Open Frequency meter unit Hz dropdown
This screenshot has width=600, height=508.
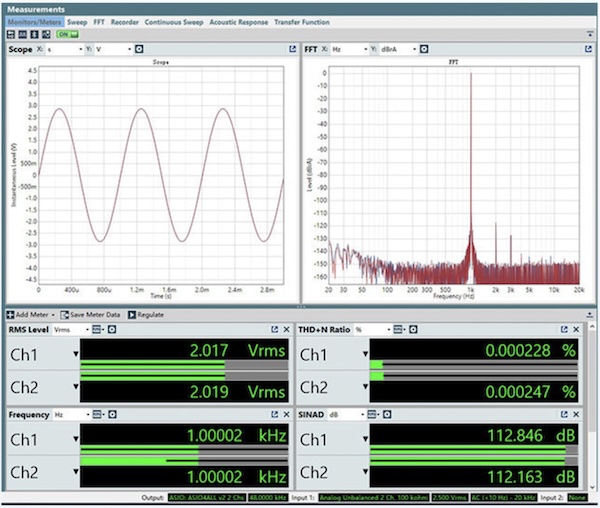(72, 415)
